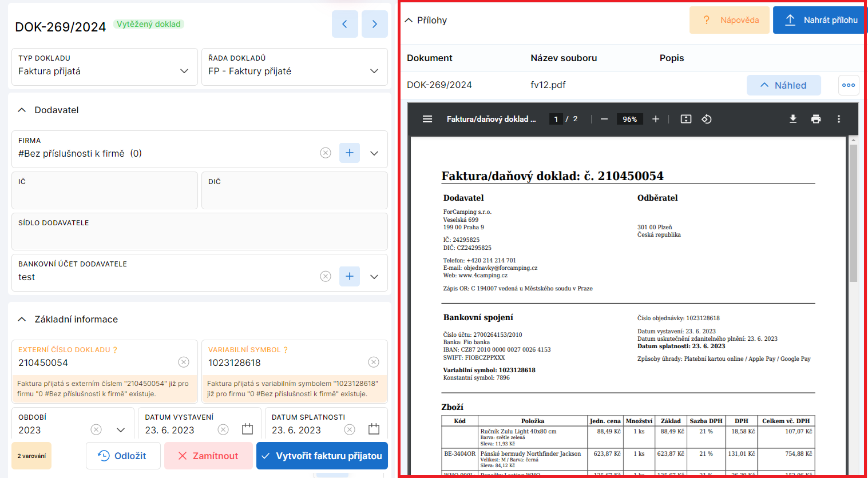Expand the Firma dropdown list
The width and height of the screenshot is (868, 478).
374,153
